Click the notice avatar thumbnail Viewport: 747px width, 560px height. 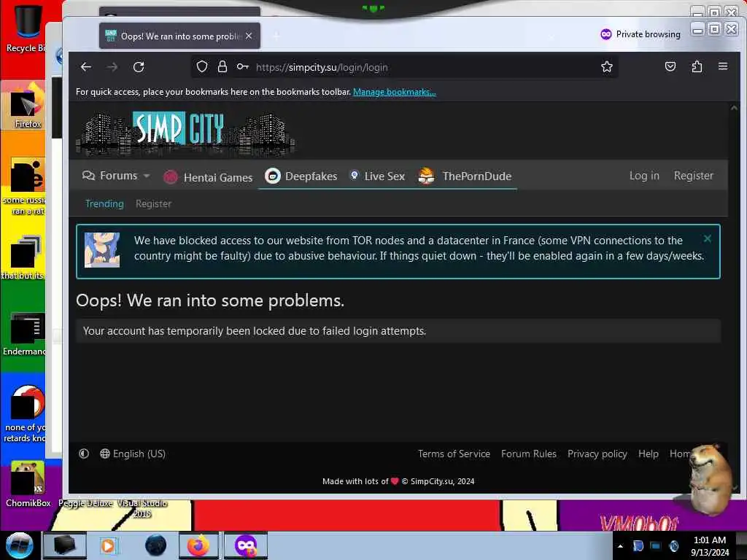[102, 250]
